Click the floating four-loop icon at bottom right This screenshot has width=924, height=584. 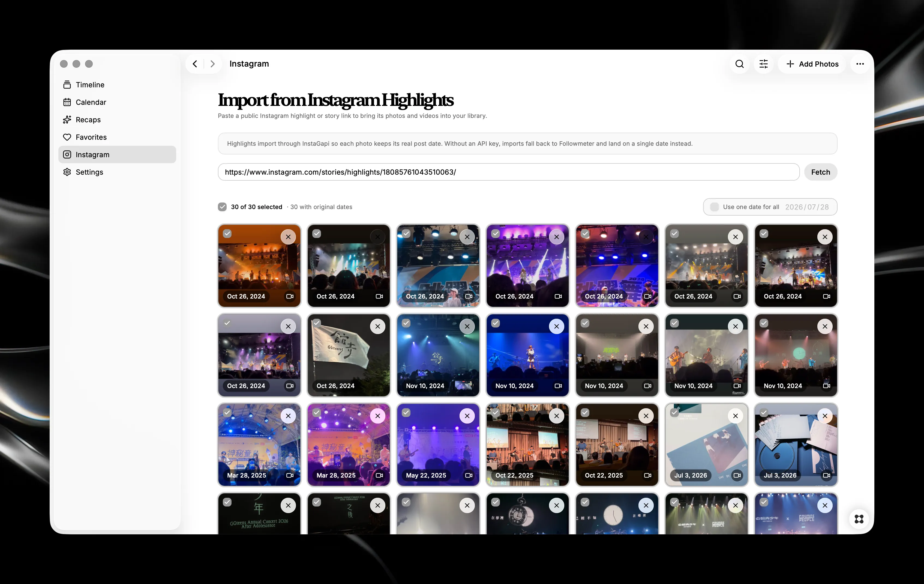click(x=859, y=519)
